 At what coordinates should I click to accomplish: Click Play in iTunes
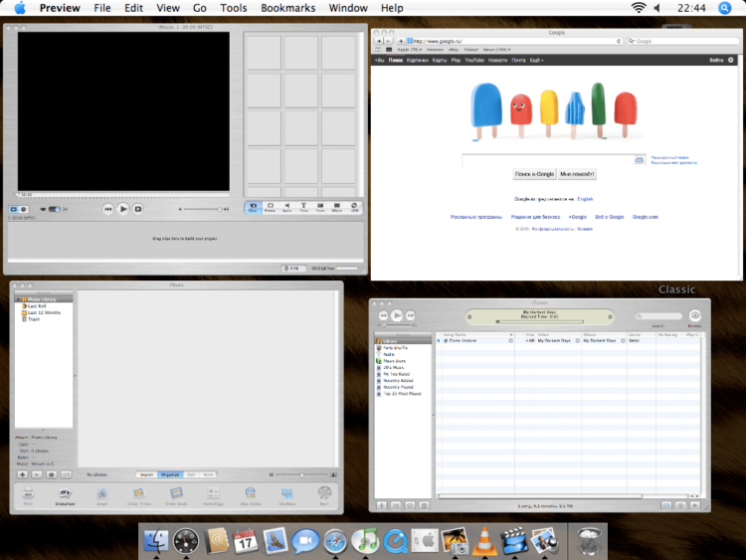397,315
